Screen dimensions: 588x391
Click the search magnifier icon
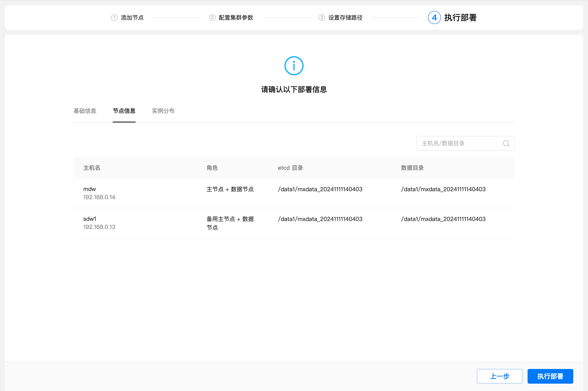pyautogui.click(x=506, y=143)
